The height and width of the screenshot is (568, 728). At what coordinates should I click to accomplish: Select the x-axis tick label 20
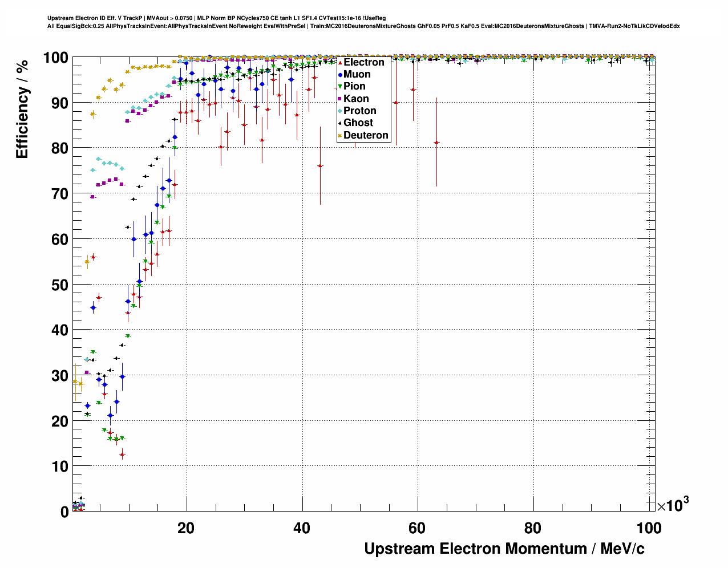coord(186,528)
